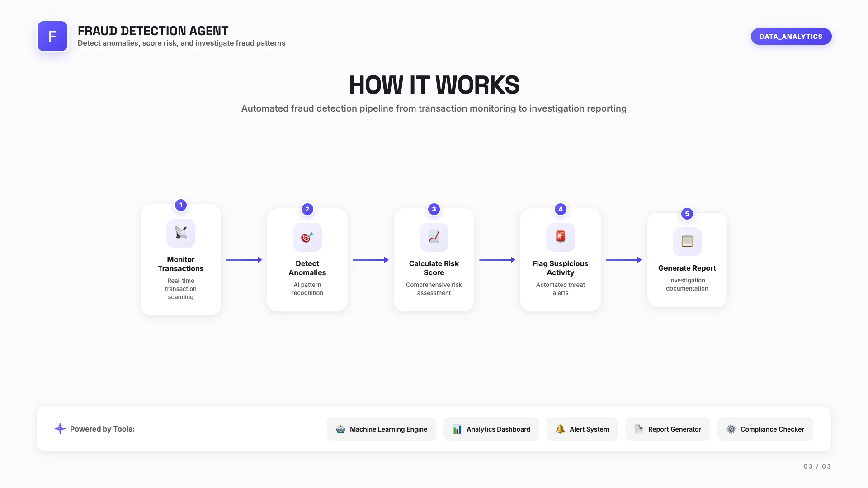This screenshot has height=488, width=868.
Task: Click the purple F logo icon
Action: tap(52, 36)
